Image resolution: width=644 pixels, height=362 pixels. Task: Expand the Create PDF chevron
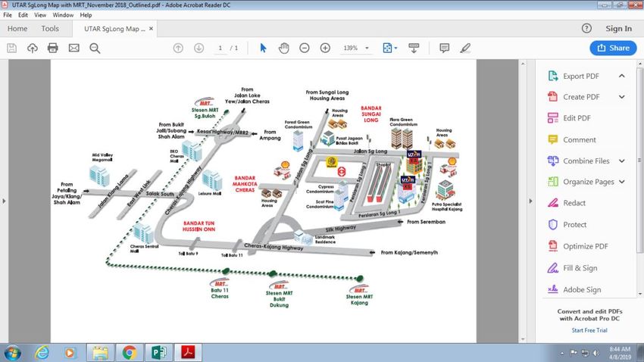coord(622,97)
